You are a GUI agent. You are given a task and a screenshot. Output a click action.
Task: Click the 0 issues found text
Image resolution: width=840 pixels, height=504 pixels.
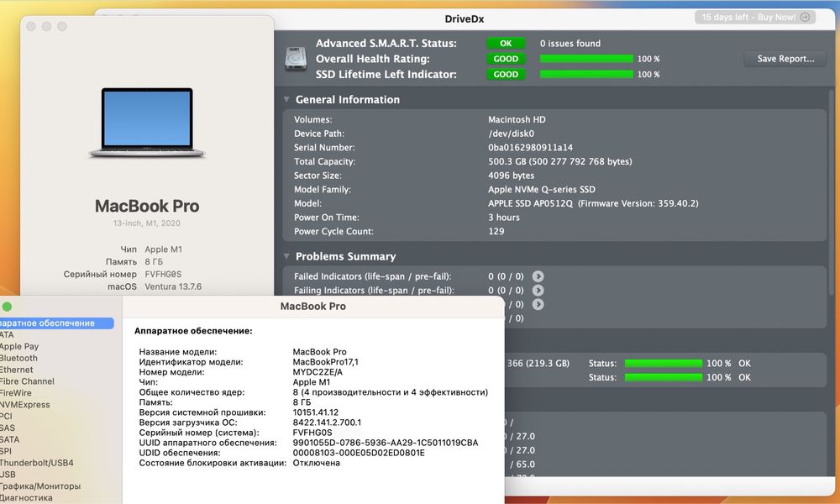[570, 44]
